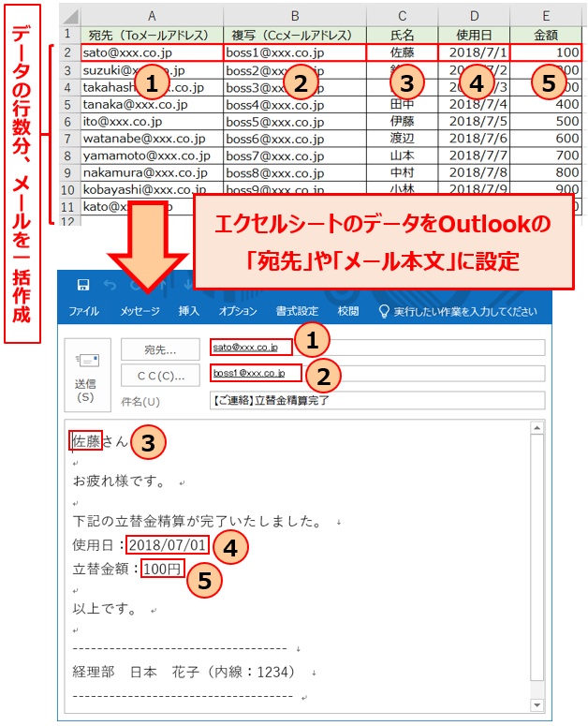
Task: Open the メッセージ ribbon tab
Action: pyautogui.click(x=140, y=311)
